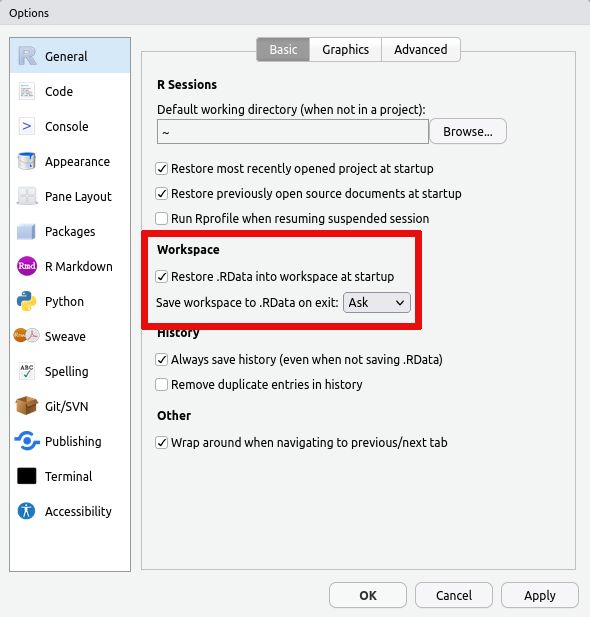Viewport: 590px width, 617px height.
Task: Open the Pane Layout options label
Action: (78, 197)
